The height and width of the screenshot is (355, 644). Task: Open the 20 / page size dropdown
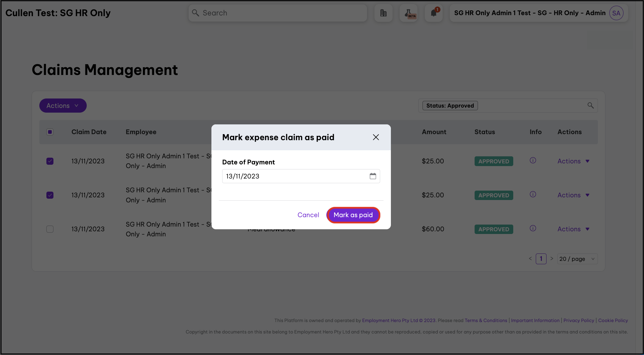pos(577,259)
